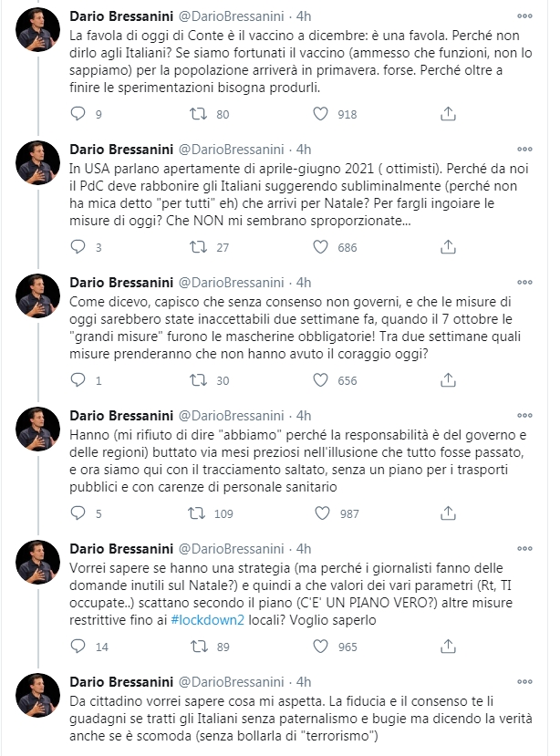Open Dario Bressanini name on last tweet
This screenshot has height=756, width=560.
click(x=121, y=682)
